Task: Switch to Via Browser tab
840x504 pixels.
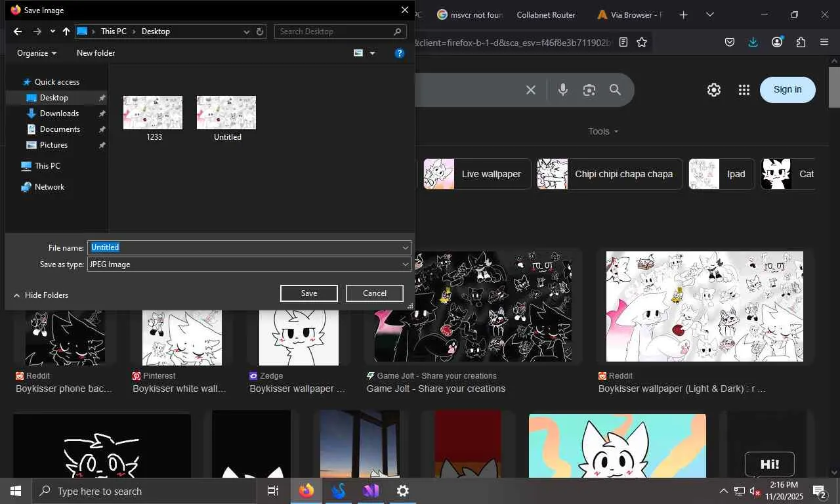Action: coord(630,14)
